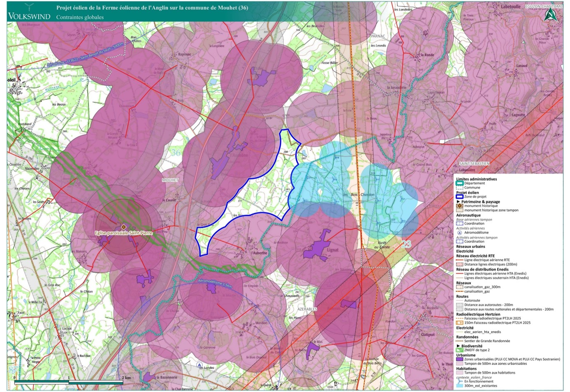570x392 pixels.
Task: Click the north arrow compass icon
Action: (550, 15)
